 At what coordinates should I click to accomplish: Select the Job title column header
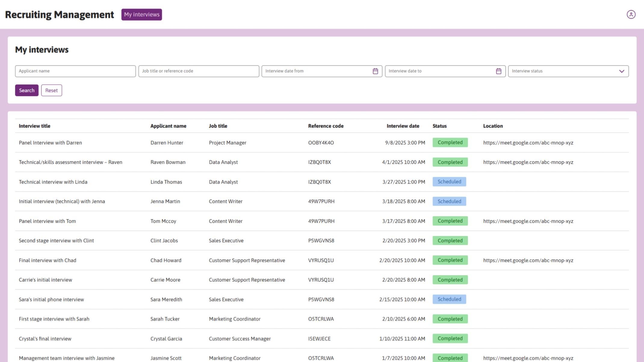(x=218, y=126)
